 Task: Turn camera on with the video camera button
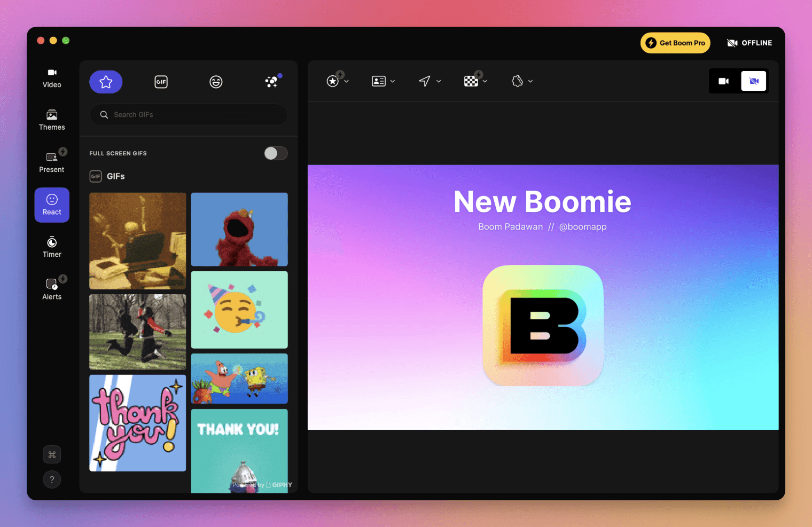click(724, 81)
